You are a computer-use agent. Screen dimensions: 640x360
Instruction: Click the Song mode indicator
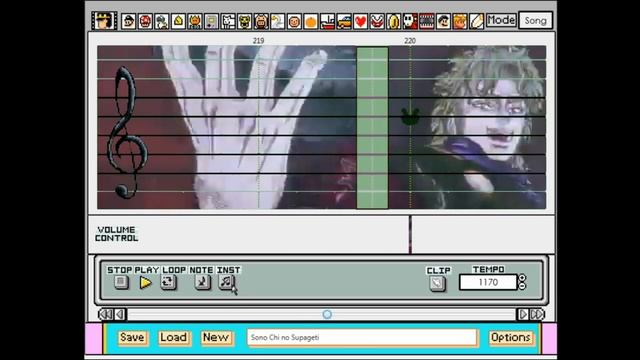(536, 20)
